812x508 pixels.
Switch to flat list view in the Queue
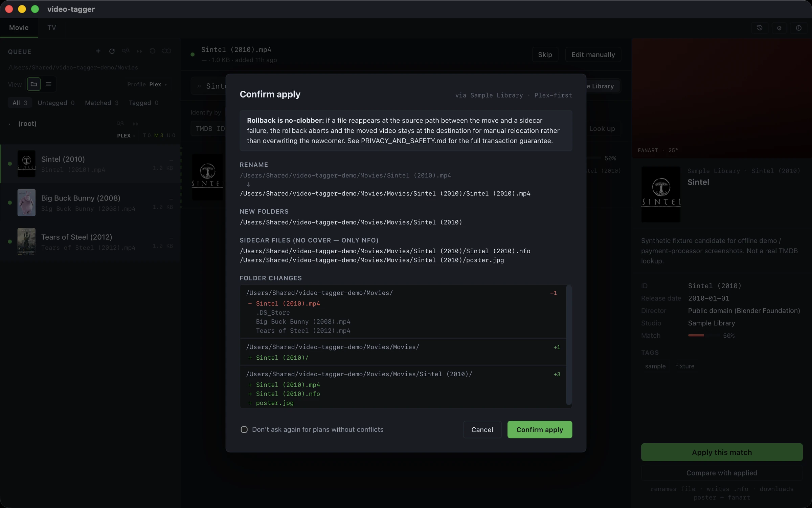pos(48,84)
